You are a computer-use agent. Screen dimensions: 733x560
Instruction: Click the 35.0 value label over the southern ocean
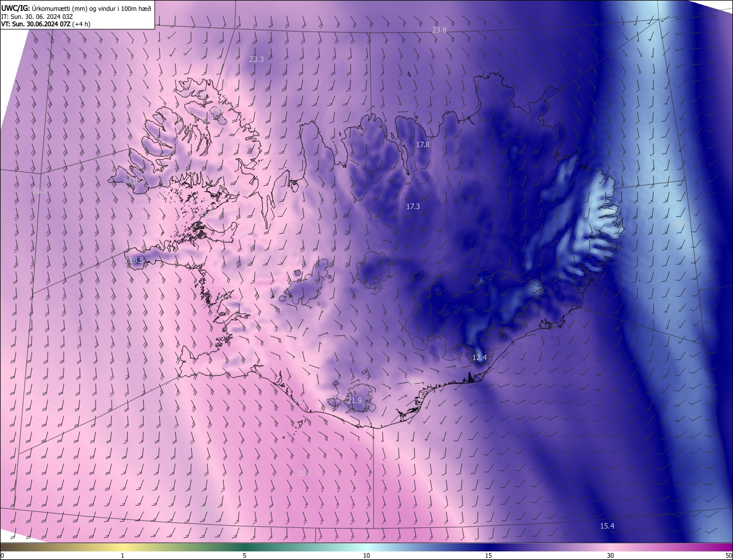(x=304, y=472)
